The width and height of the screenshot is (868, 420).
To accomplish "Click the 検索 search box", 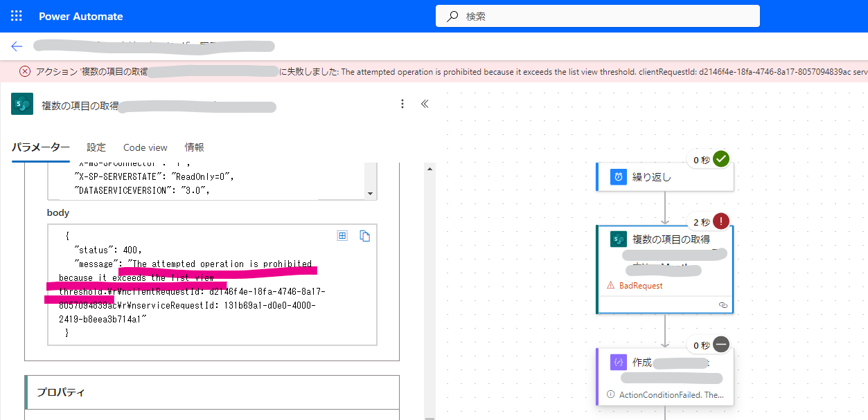I will 597,16.
